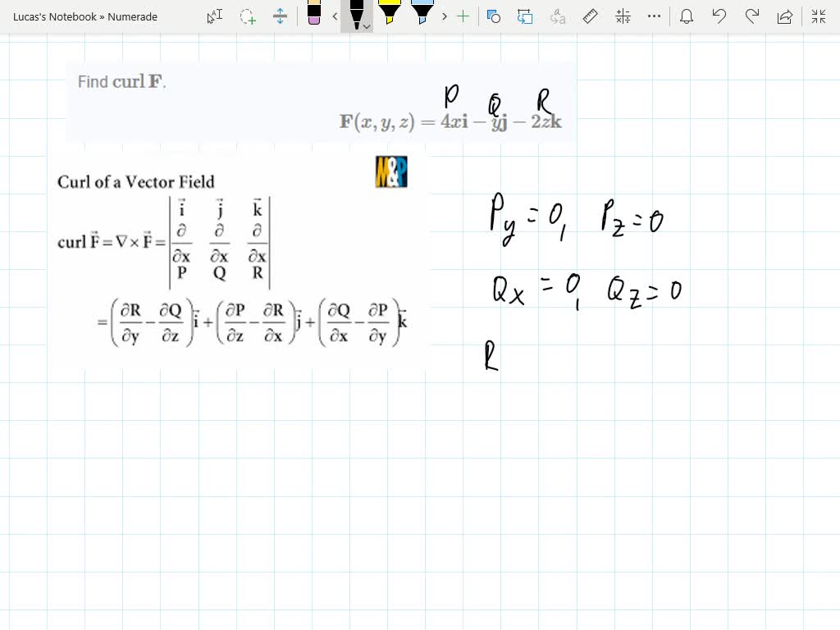This screenshot has height=630, width=840.
Task: Toggle the yellow highlighter on
Action: pyautogui.click(x=389, y=15)
